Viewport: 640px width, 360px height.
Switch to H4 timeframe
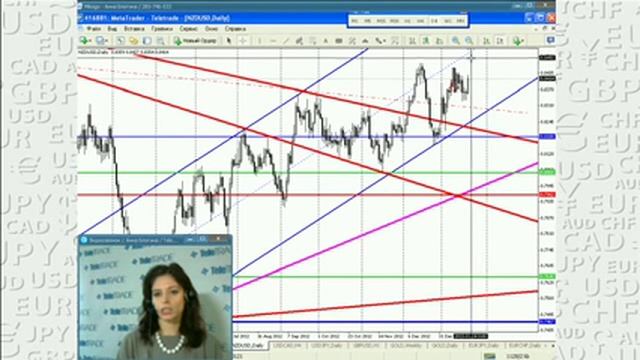pos(420,21)
